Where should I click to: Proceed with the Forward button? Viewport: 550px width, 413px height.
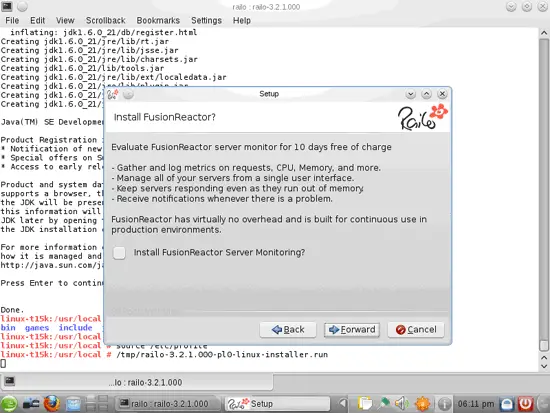click(x=352, y=330)
